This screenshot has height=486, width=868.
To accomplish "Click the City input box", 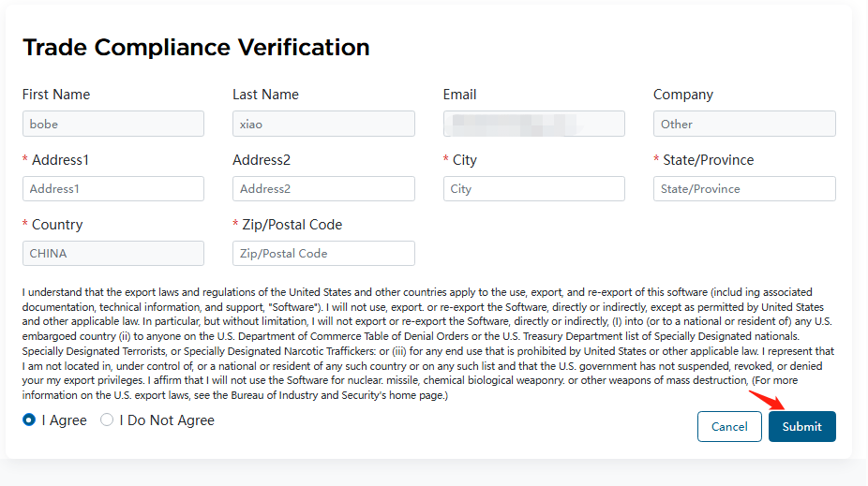I will (533, 188).
